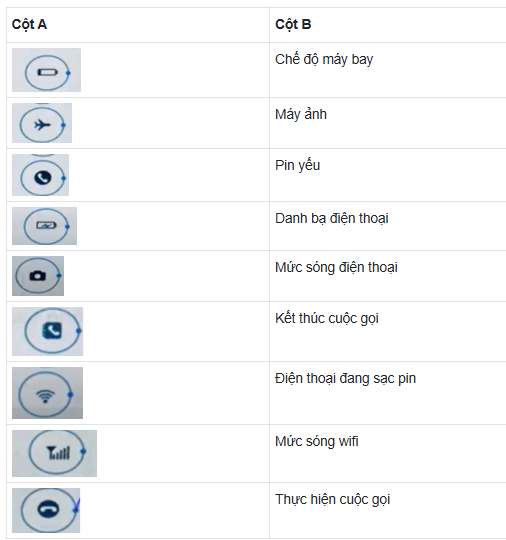Select the text 'Chế độ máy bay'
This screenshot has height=540, width=506.
click(x=324, y=60)
